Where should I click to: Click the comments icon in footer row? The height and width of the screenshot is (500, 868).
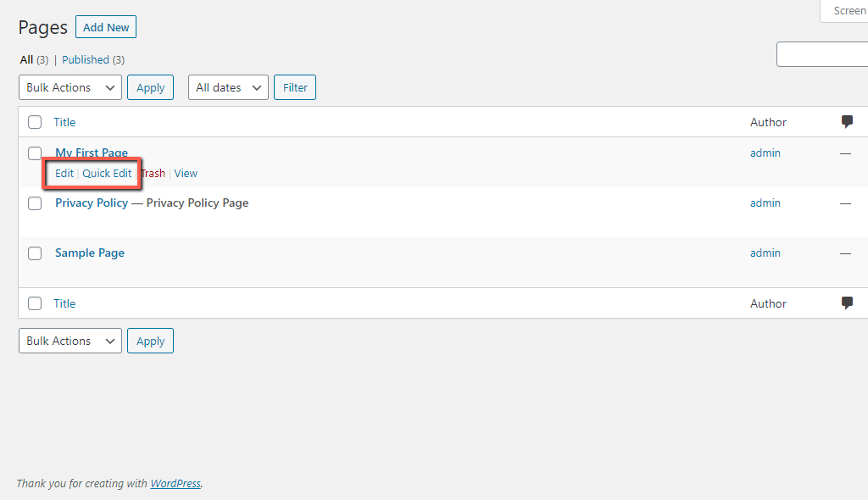[847, 303]
